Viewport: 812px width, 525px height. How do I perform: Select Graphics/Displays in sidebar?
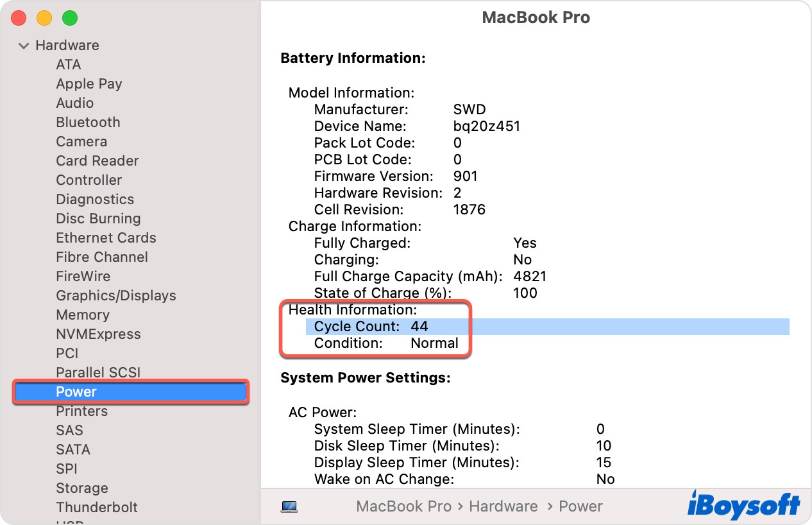click(x=115, y=296)
